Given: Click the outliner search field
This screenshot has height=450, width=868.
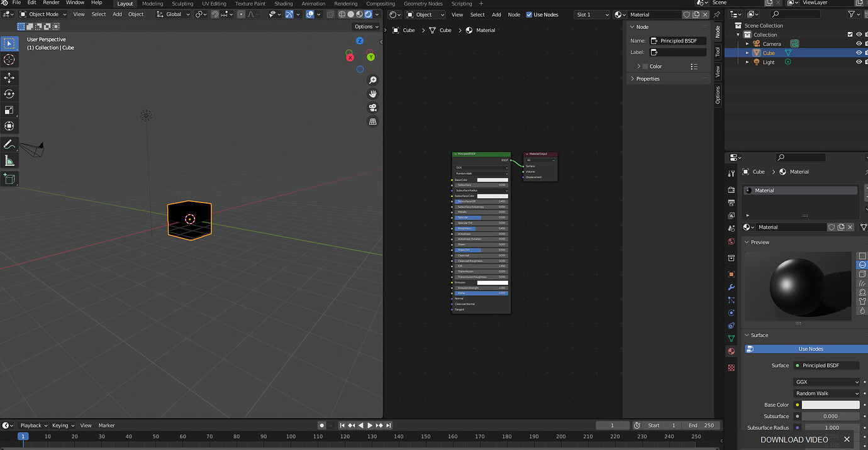Looking at the screenshot, I should click(795, 14).
